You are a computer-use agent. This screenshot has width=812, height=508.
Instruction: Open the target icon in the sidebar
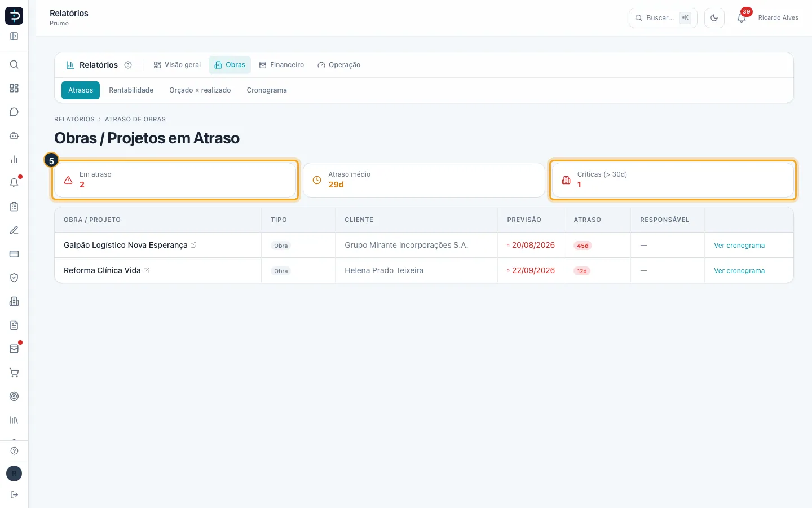click(14, 396)
